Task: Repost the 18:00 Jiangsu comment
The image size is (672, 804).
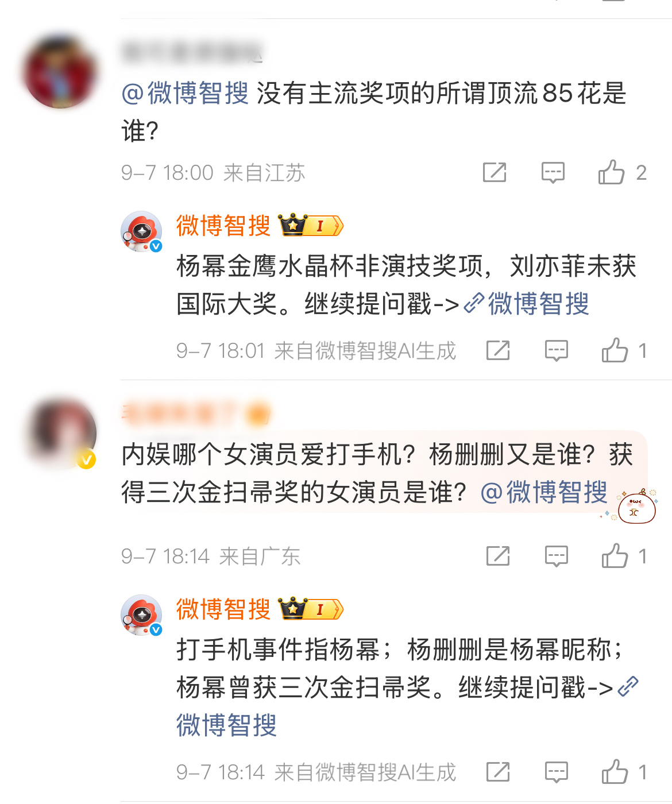Action: [495, 172]
